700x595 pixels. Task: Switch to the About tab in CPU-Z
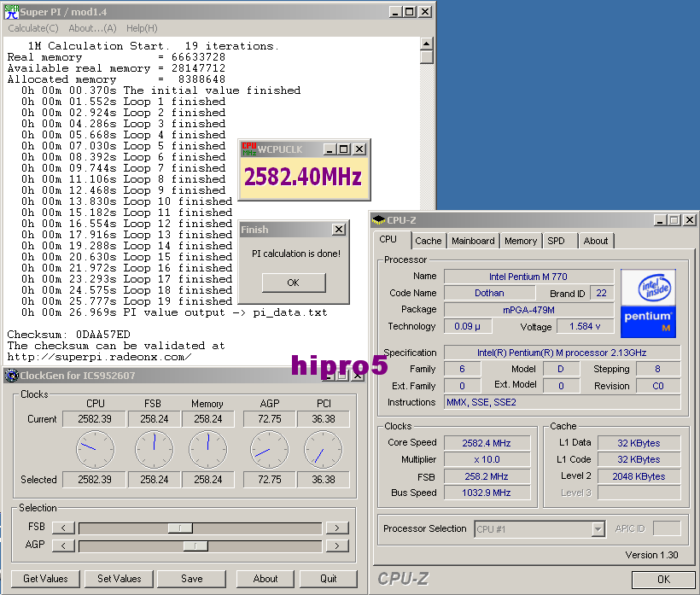tap(596, 241)
